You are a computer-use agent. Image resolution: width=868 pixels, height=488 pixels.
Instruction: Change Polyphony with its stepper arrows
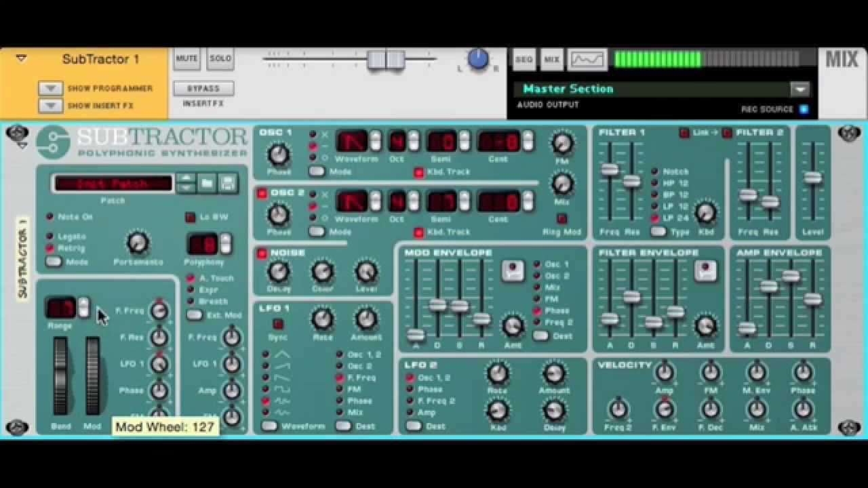pyautogui.click(x=226, y=243)
